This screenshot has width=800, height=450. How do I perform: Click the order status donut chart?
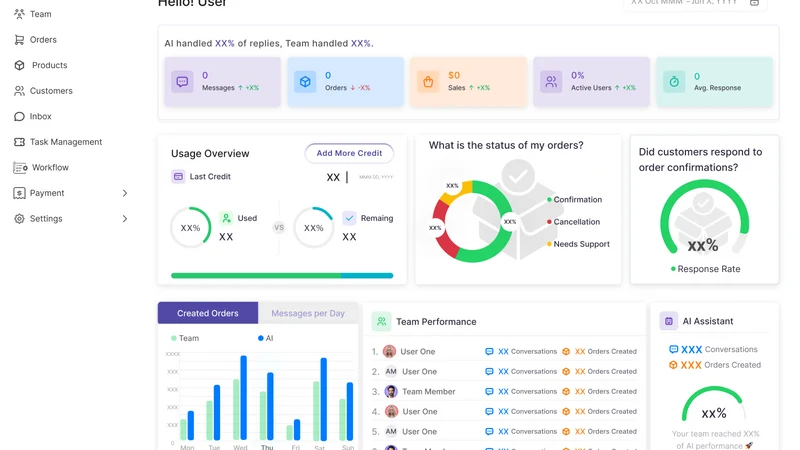472,221
